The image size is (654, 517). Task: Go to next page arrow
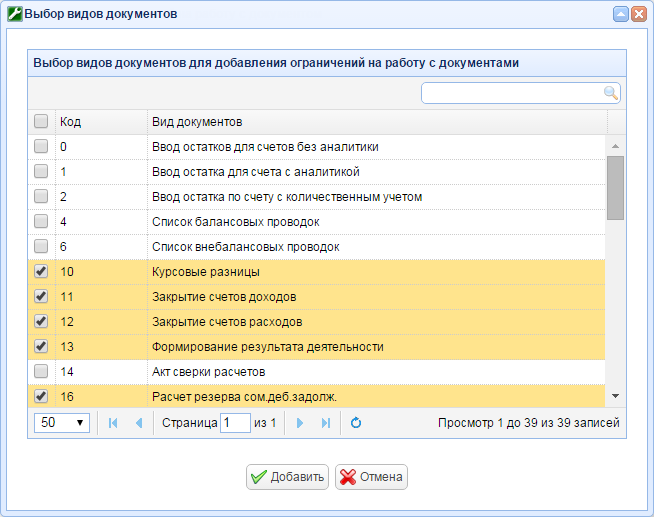click(299, 423)
